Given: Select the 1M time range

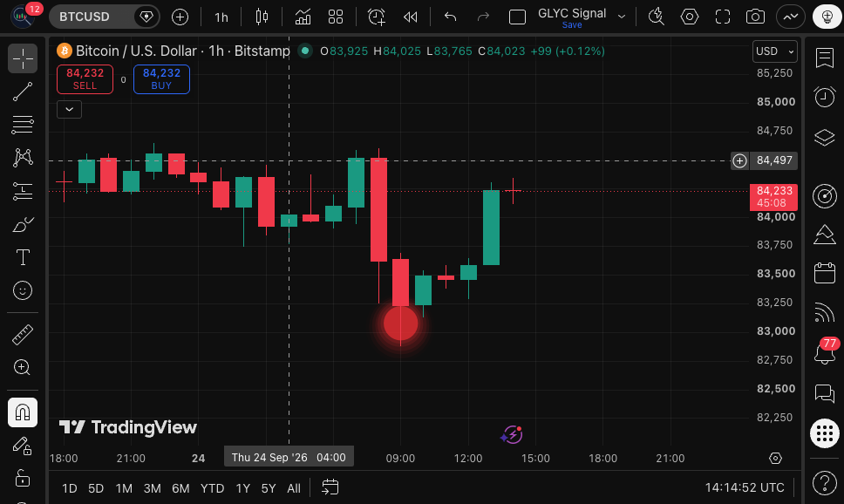Looking at the screenshot, I should (124, 488).
